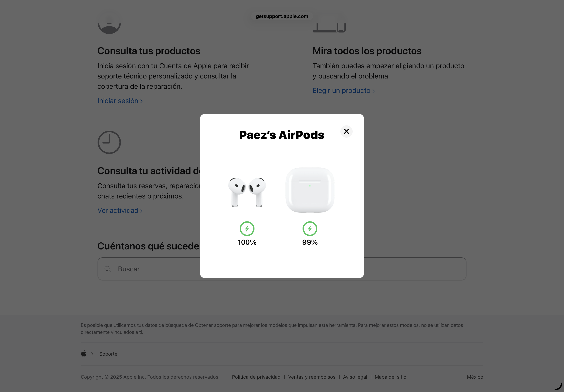Change the region via México link
The image size is (564, 392).
click(475, 377)
